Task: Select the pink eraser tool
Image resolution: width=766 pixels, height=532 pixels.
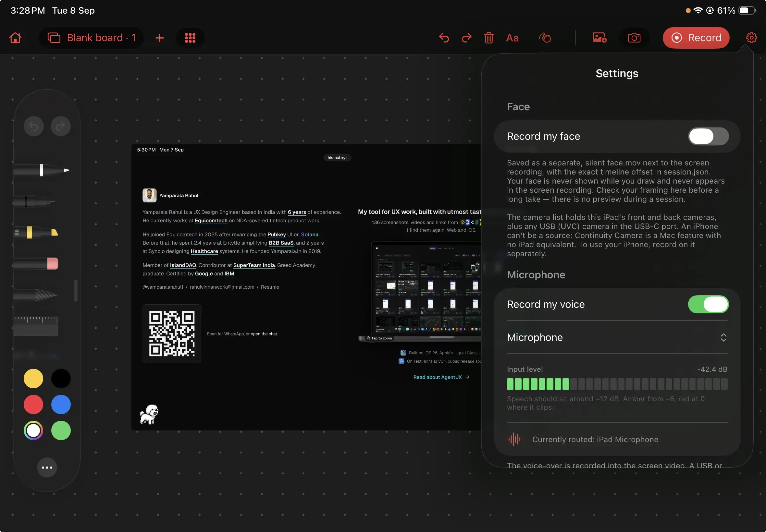Action: pyautogui.click(x=36, y=264)
